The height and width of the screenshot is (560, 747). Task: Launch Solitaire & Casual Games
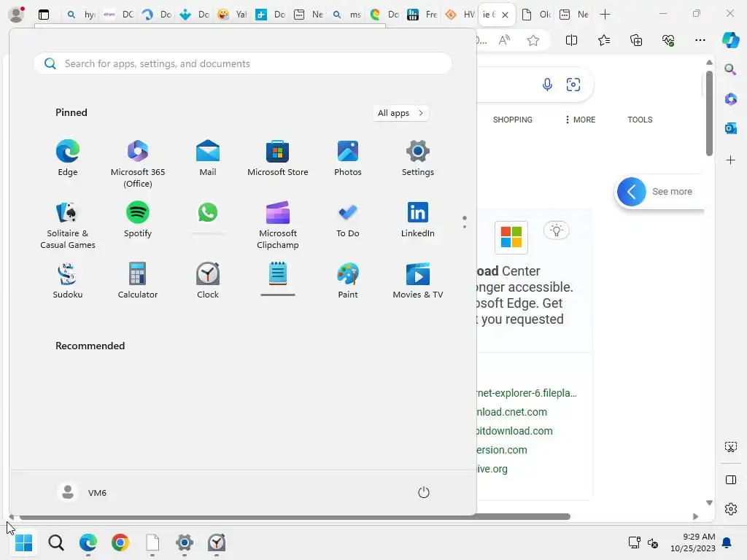pyautogui.click(x=68, y=225)
